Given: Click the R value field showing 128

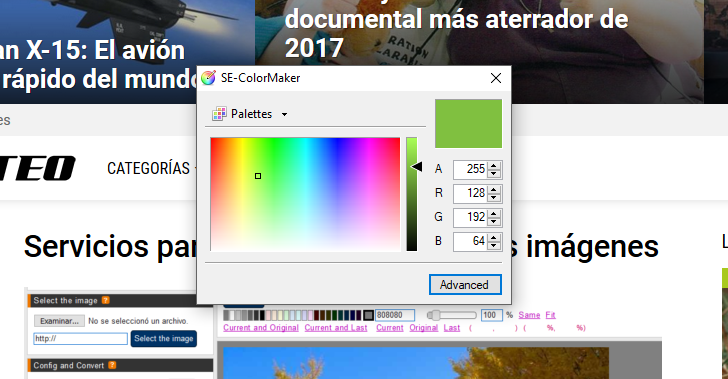Looking at the screenshot, I should tap(470, 193).
